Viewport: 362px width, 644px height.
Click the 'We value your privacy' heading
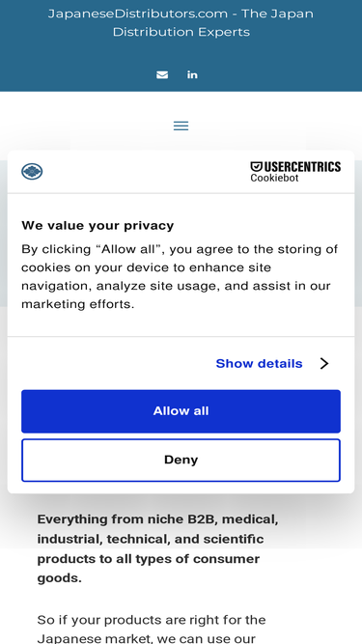click(97, 226)
